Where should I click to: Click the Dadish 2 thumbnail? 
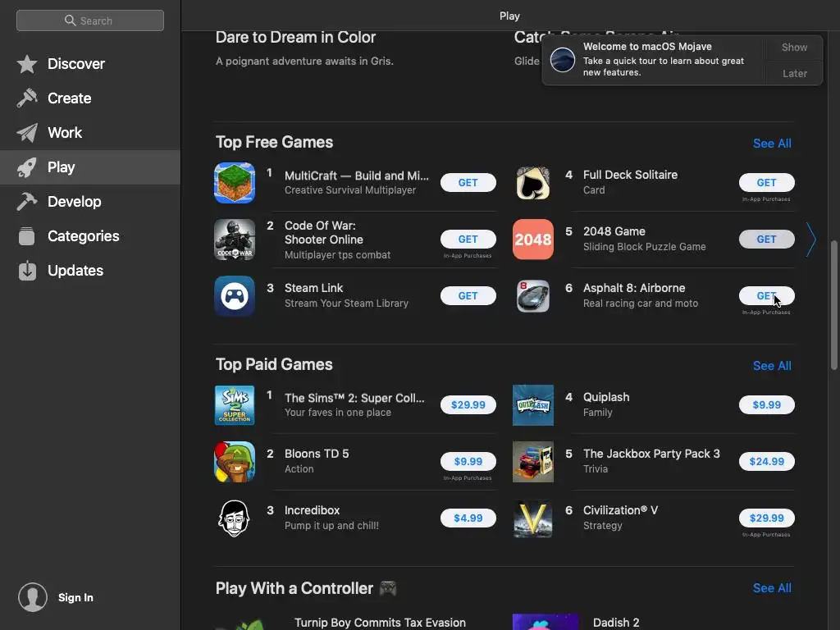pos(546,622)
